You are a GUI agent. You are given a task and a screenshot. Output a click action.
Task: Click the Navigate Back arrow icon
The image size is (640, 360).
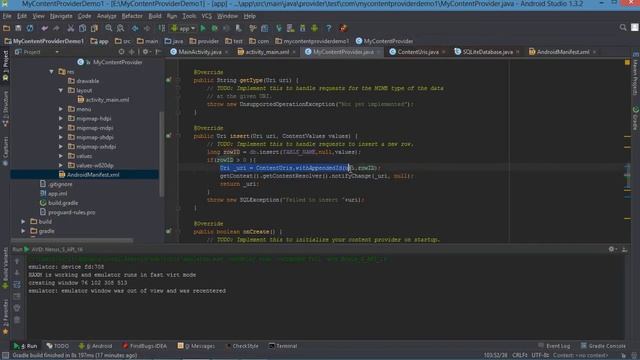(x=135, y=28)
